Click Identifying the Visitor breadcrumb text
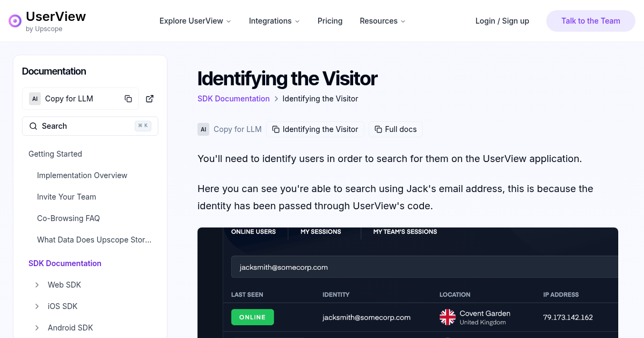The height and width of the screenshot is (338, 644). [320, 99]
